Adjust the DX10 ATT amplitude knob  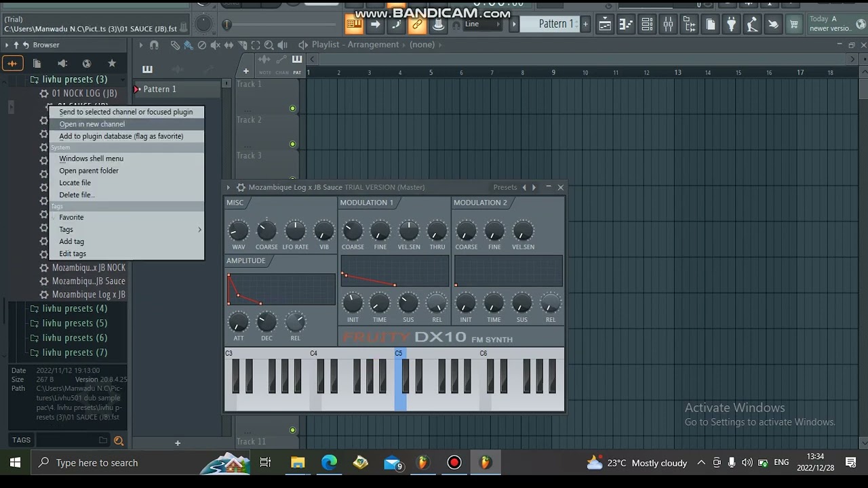238,323
